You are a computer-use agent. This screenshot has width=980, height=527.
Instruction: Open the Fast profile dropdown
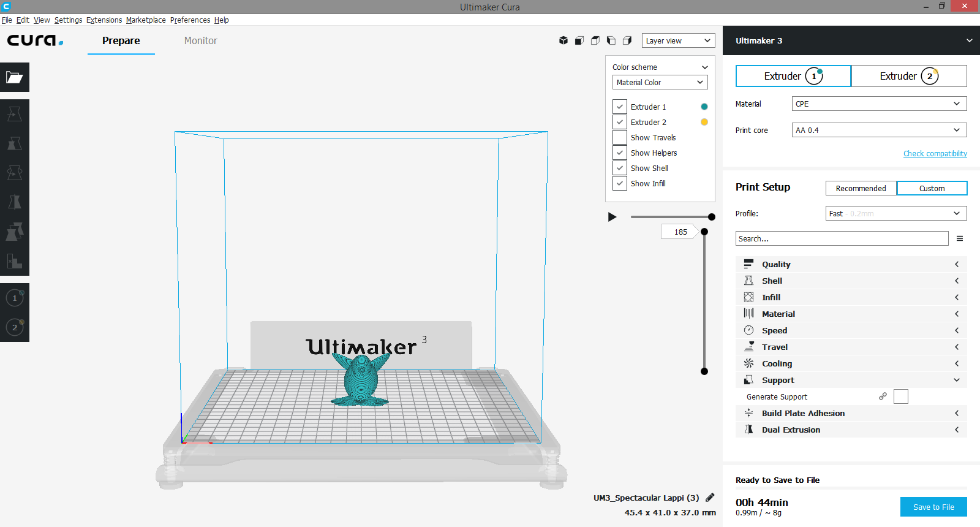pos(896,213)
